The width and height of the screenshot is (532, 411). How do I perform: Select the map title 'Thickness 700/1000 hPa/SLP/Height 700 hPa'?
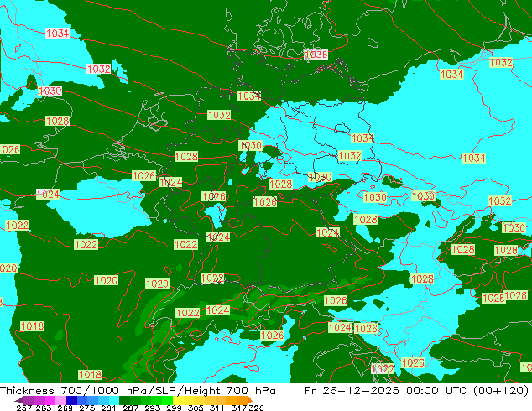pyautogui.click(x=138, y=391)
